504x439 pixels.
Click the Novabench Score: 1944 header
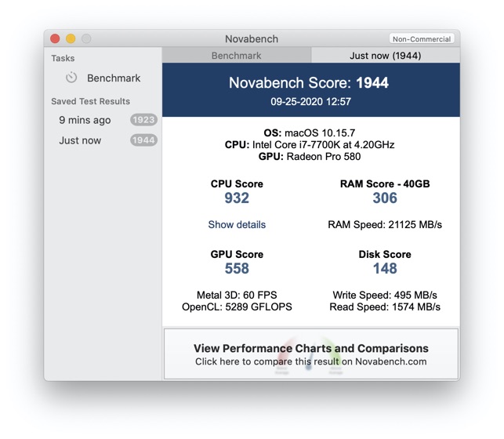click(309, 82)
